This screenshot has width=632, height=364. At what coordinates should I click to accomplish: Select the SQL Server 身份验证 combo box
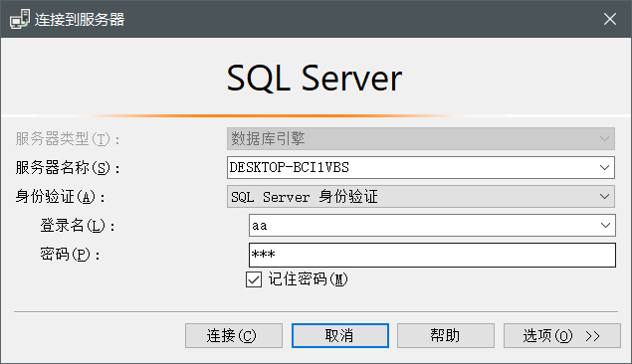pyautogui.click(x=421, y=197)
